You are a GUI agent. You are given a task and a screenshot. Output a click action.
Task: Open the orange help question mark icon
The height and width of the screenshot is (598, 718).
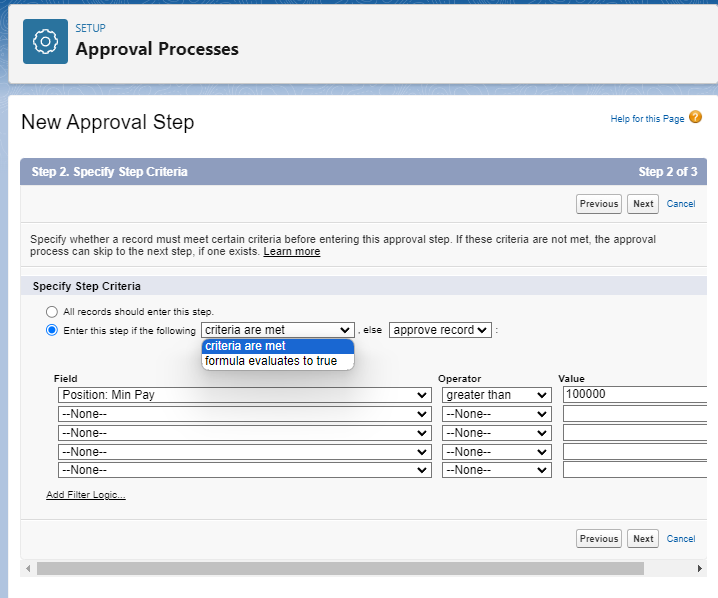tap(695, 117)
